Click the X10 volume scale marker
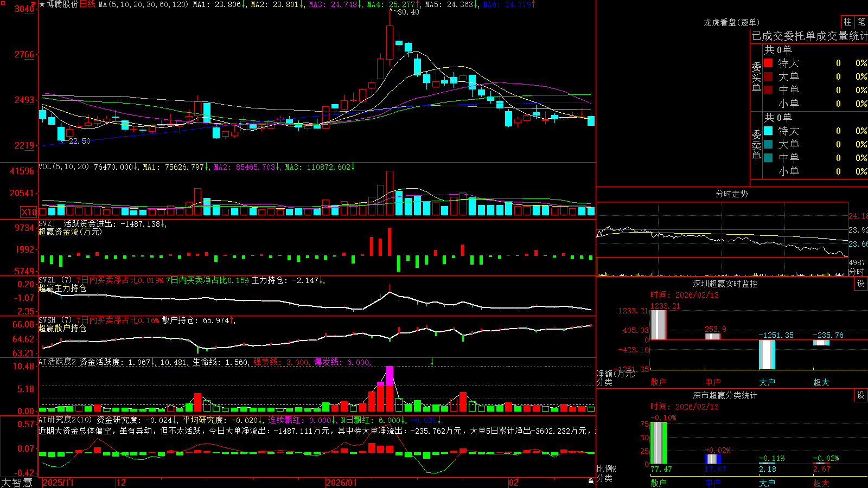Image resolution: width=868 pixels, height=488 pixels. point(29,212)
